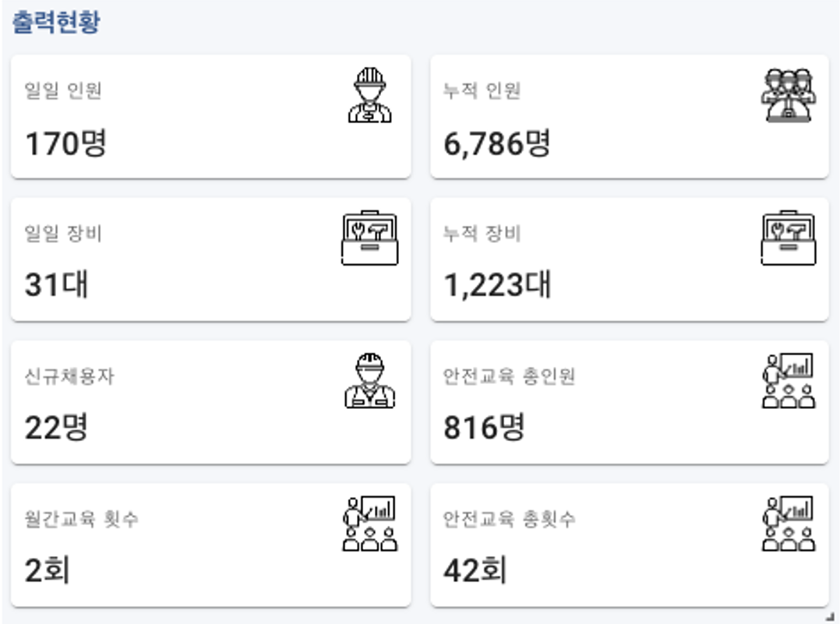Click the resize handle at panel corner
This screenshot has height=624, width=840.
tap(830, 616)
